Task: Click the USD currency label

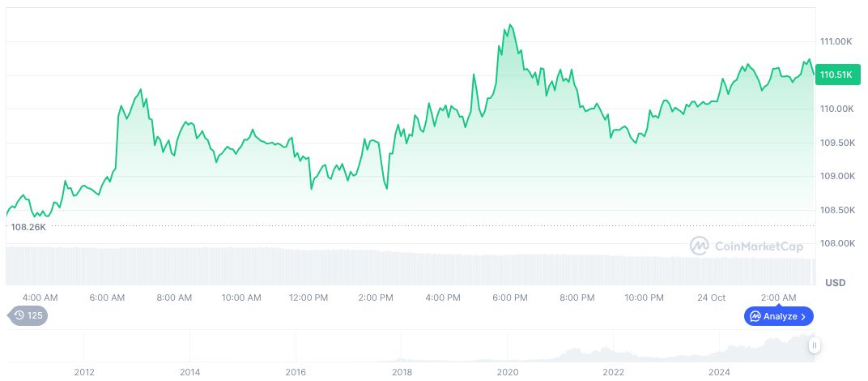Action: [x=835, y=283]
